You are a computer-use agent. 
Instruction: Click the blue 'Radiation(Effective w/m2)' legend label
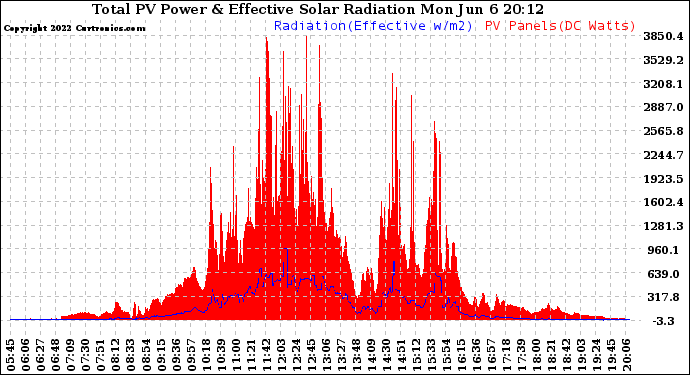[373, 26]
